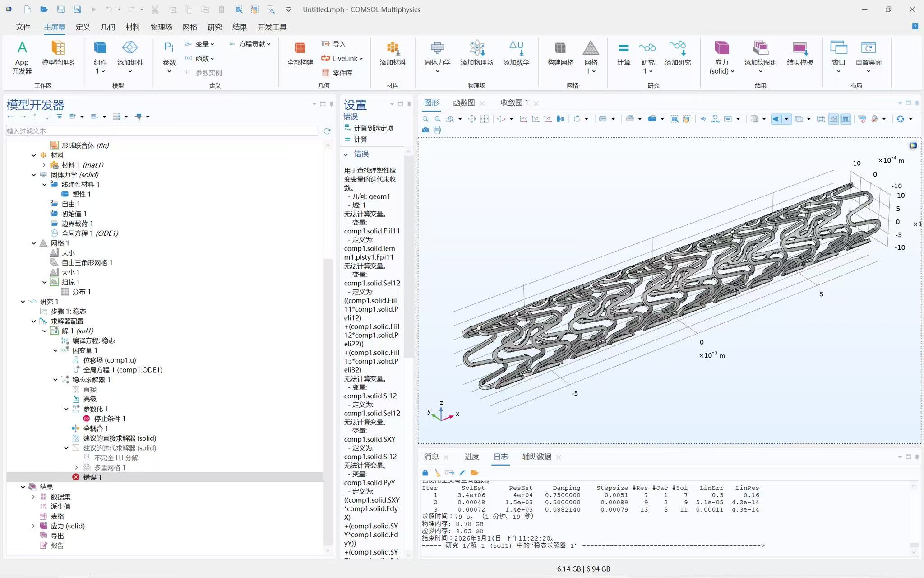Click the model tree filter text field
The width and height of the screenshot is (924, 578).
162,131
